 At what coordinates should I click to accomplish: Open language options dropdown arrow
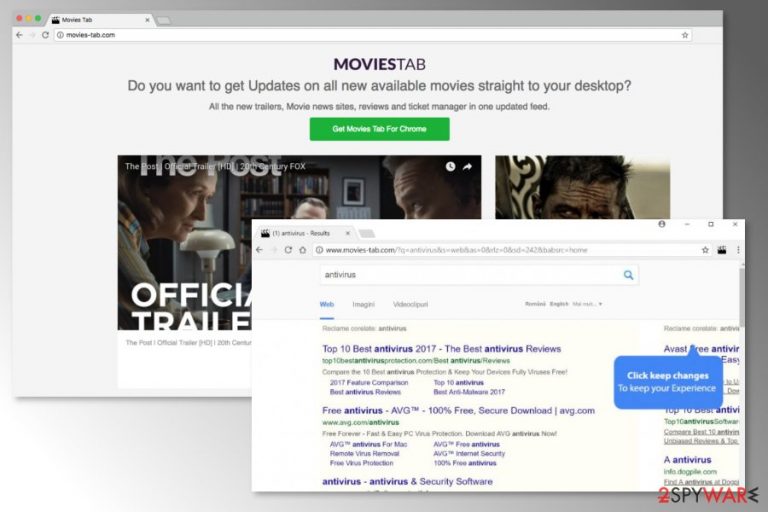[x=600, y=304]
